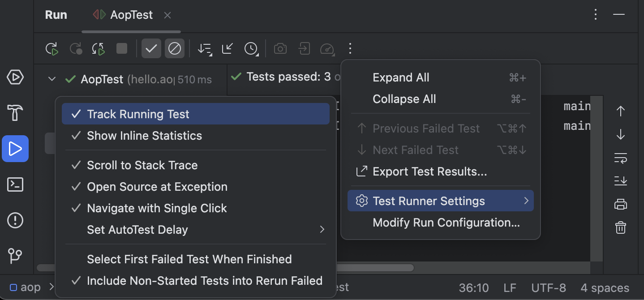Open test history clock icon
644x300 pixels.
click(x=251, y=48)
